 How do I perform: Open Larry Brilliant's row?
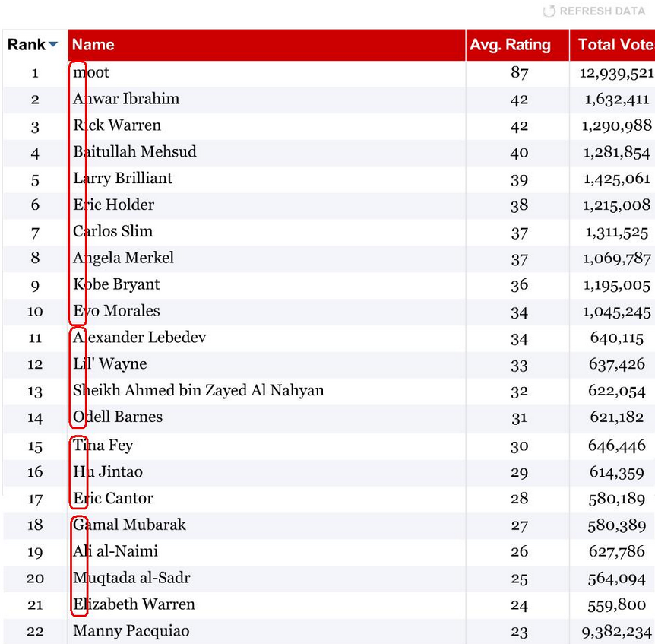(x=123, y=179)
